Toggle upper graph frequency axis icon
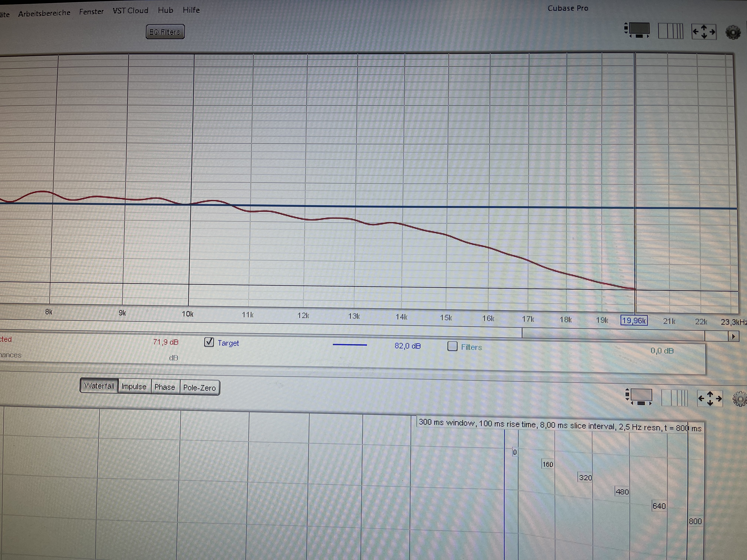Screen dimensions: 747x560 click(x=671, y=31)
